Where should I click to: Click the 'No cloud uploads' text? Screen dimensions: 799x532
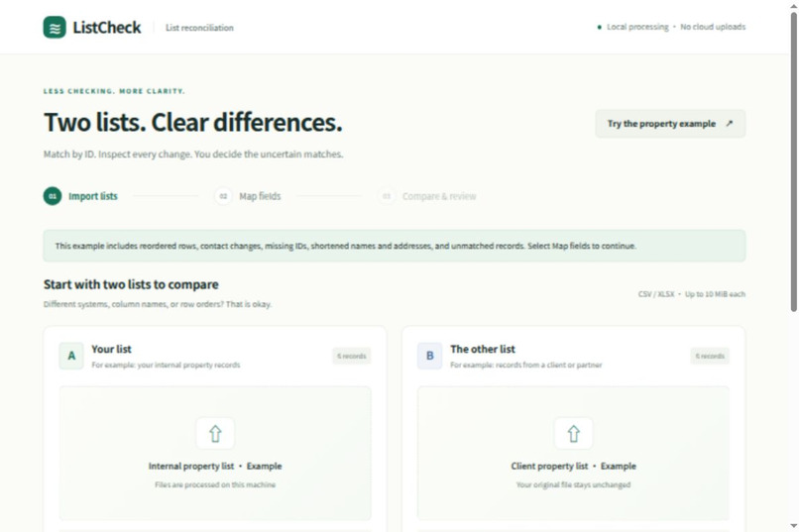pyautogui.click(x=713, y=27)
